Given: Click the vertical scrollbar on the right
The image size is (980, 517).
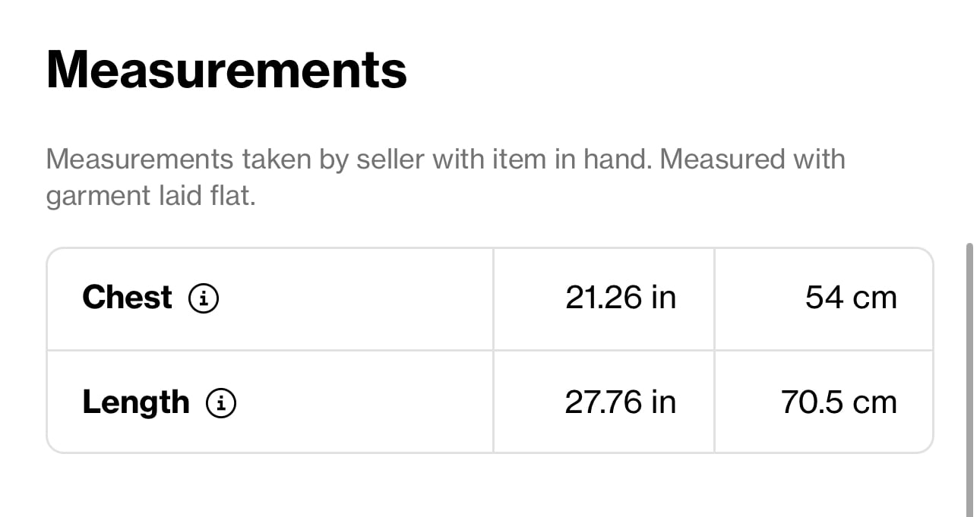Looking at the screenshot, I should click(969, 380).
